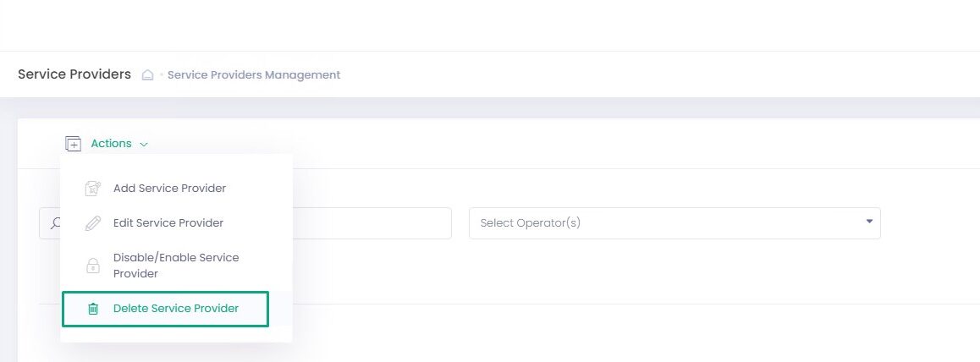
Task: Click the Service Providers page title
Action: 74,74
